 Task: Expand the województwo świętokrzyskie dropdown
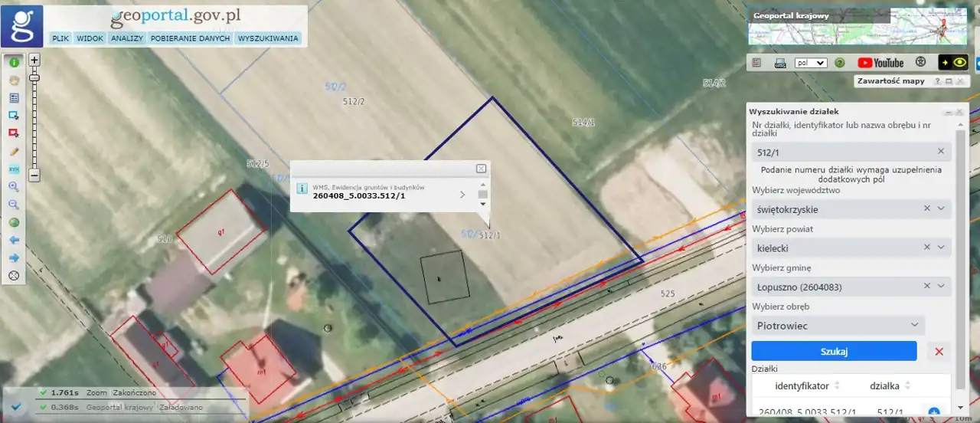point(941,208)
